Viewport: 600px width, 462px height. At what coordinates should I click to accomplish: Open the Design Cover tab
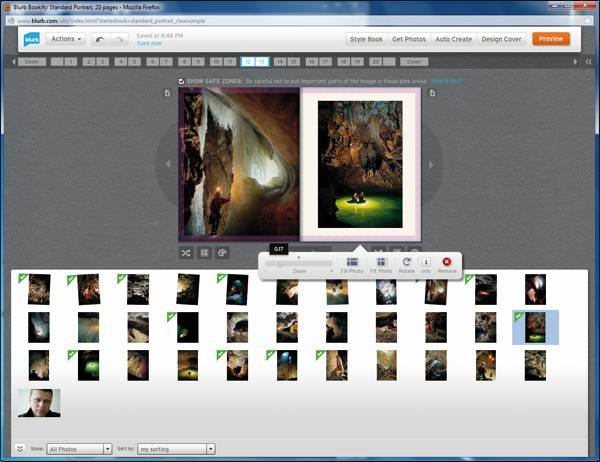(x=501, y=39)
